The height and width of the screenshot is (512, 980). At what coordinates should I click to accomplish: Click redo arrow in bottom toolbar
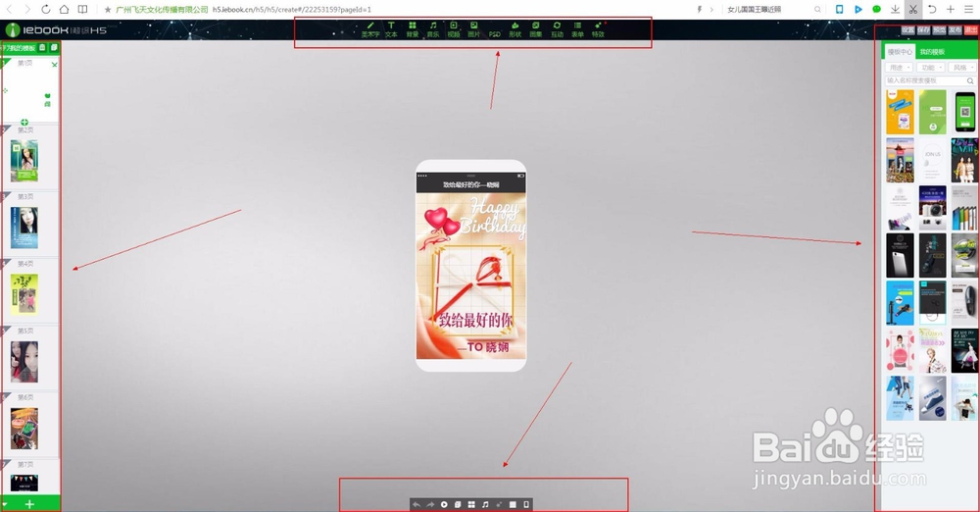[x=430, y=504]
